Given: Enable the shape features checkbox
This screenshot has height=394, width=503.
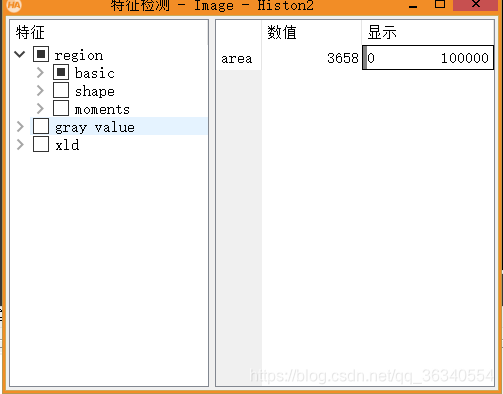Looking at the screenshot, I should [61, 90].
